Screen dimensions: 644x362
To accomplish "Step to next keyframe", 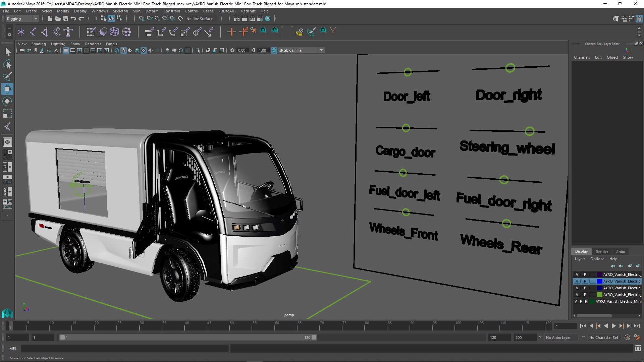I will pos(621,326).
